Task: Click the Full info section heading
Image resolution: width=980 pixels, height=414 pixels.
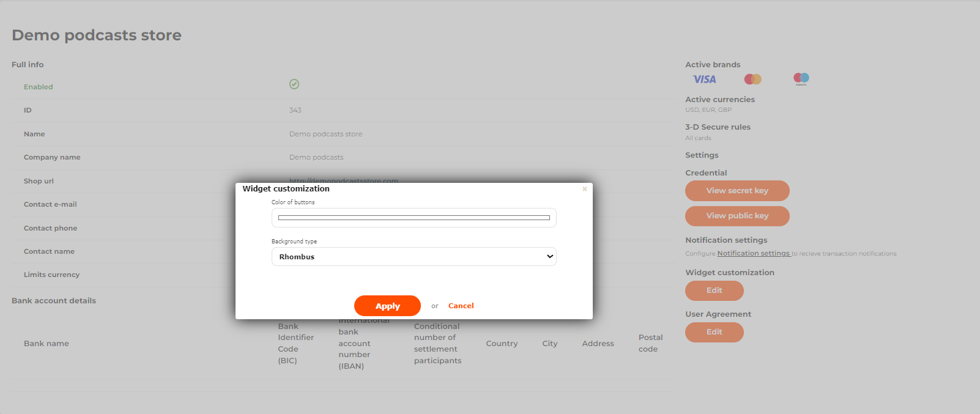Action: pos(28,65)
